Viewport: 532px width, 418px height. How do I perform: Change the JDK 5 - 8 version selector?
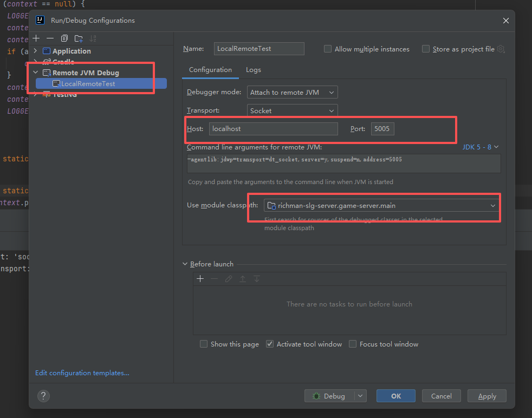[x=481, y=147]
